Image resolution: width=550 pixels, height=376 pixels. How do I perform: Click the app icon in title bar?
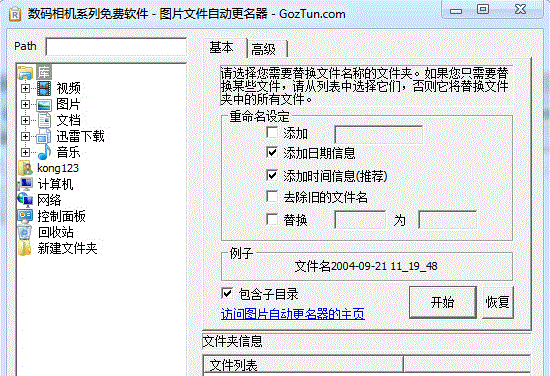point(14,14)
